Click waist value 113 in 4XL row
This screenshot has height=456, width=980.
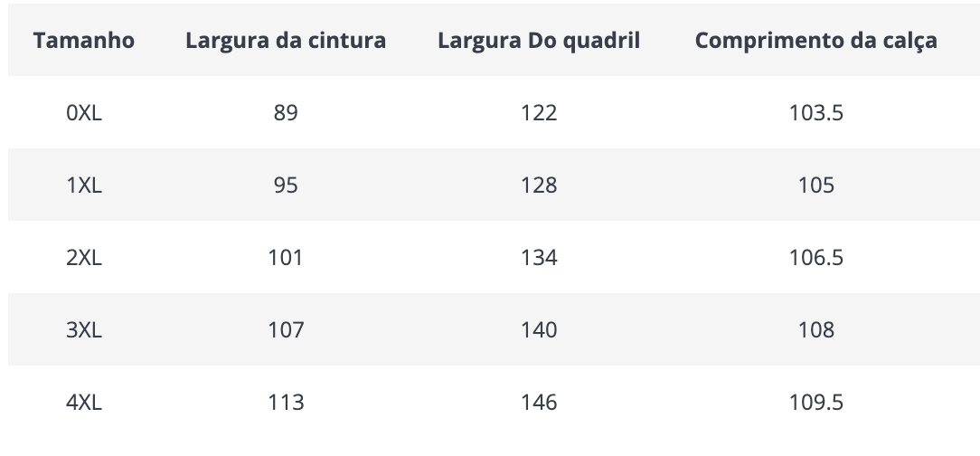pos(286,402)
